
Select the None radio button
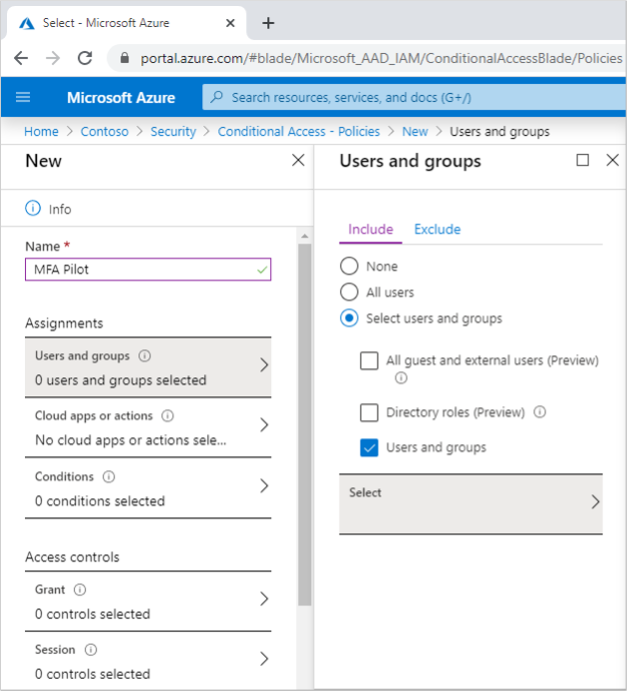click(x=349, y=267)
